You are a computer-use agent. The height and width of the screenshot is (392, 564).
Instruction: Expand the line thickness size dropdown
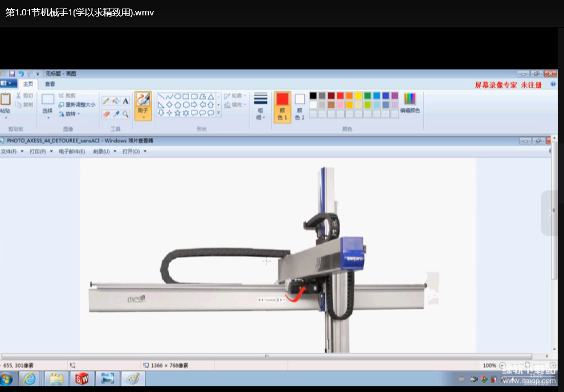pyautogui.click(x=260, y=106)
